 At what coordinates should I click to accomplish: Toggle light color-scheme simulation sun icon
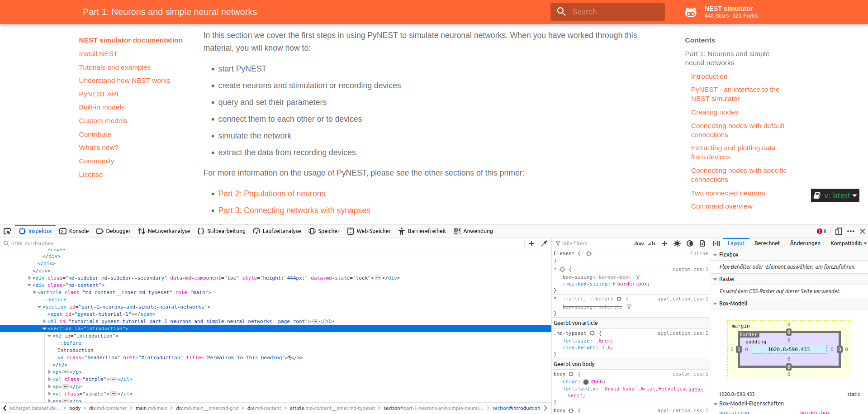click(x=677, y=243)
